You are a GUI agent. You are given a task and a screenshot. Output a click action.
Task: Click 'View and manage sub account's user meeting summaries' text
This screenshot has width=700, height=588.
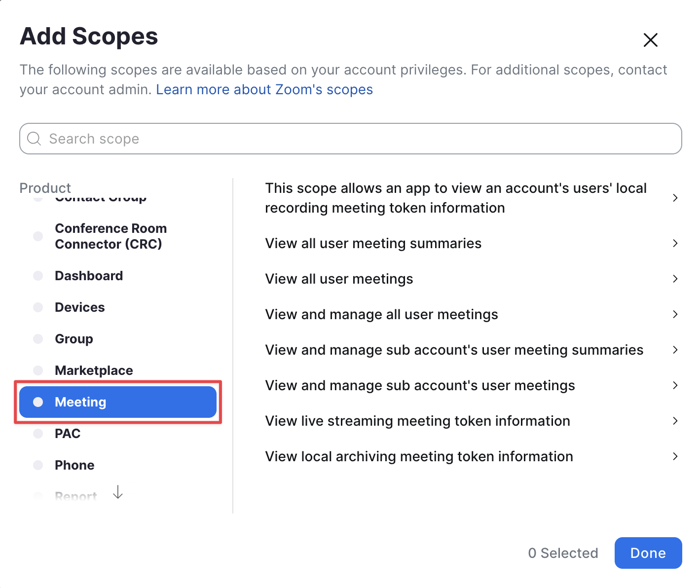[x=454, y=350]
